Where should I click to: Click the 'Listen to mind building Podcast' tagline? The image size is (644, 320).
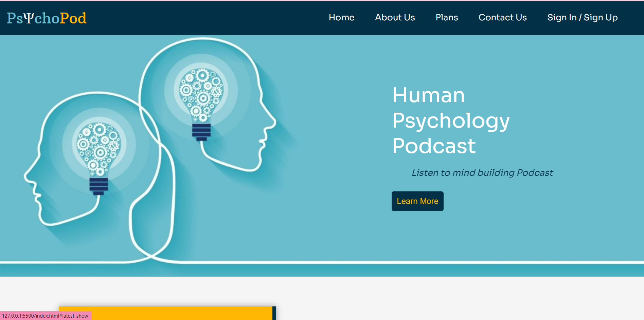point(482,172)
